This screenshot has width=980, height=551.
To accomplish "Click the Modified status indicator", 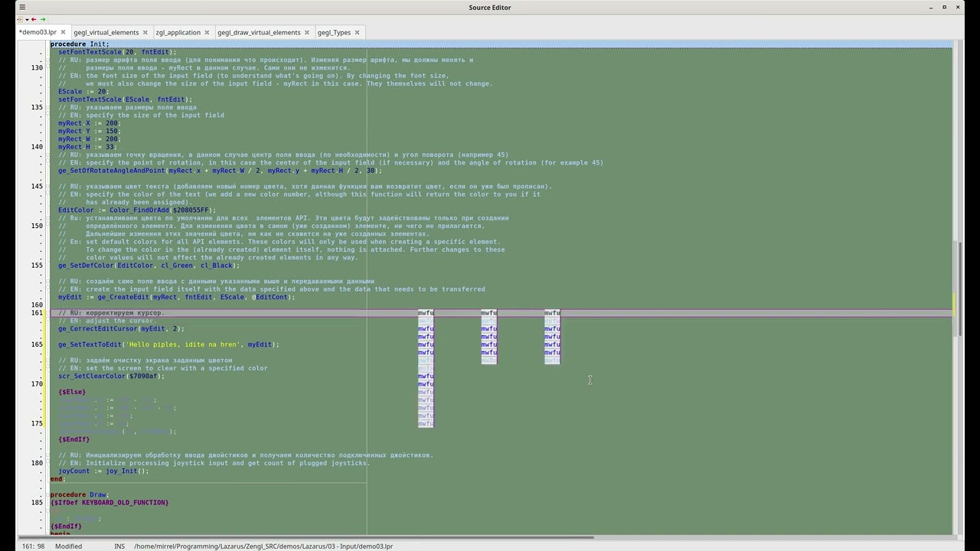I will tap(68, 546).
